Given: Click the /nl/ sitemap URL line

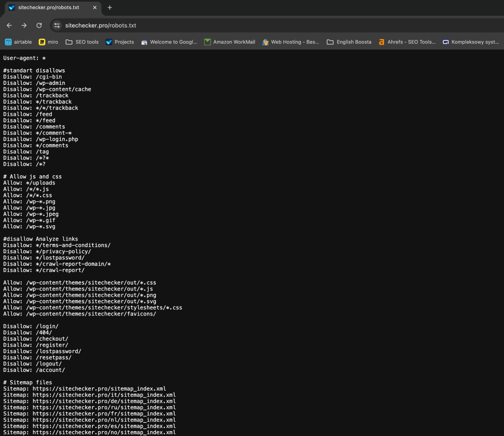Looking at the screenshot, I should pos(90,420).
